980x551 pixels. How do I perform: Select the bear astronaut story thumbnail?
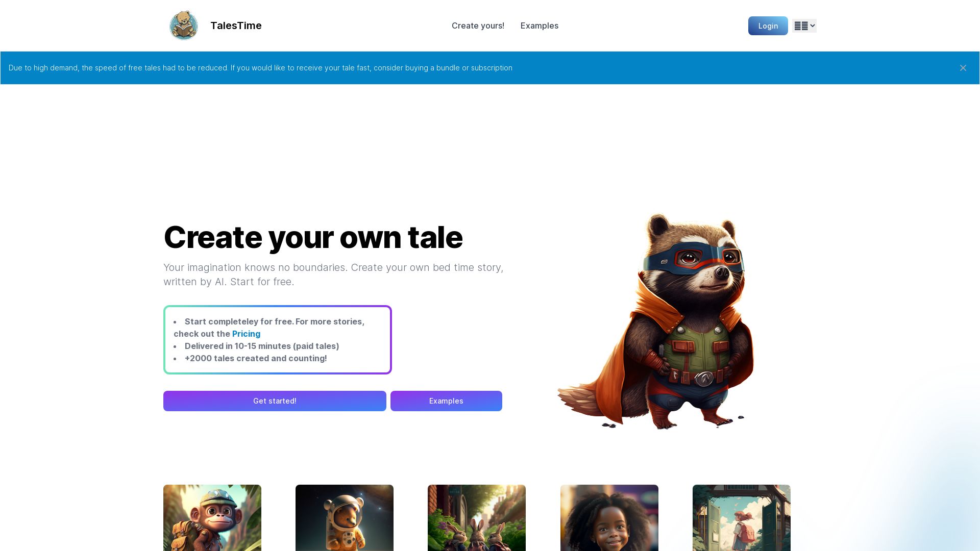coord(344,518)
